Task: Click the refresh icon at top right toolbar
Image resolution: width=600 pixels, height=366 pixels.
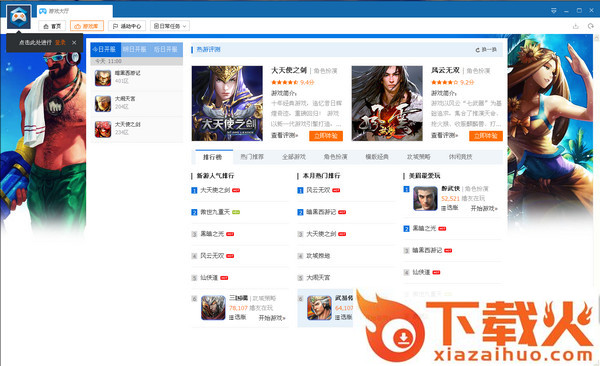Action: [x=590, y=26]
